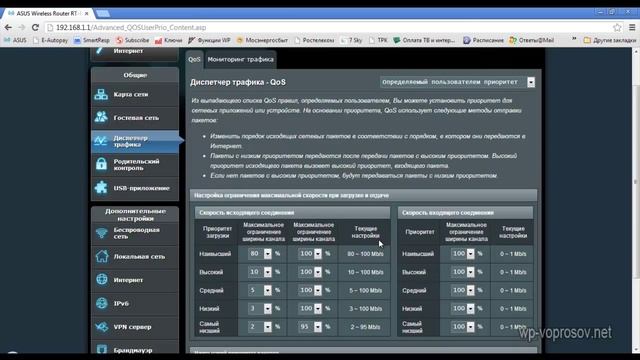
Task: Open upload Самый низший minimum dropdown (2)
Action: tap(260, 327)
